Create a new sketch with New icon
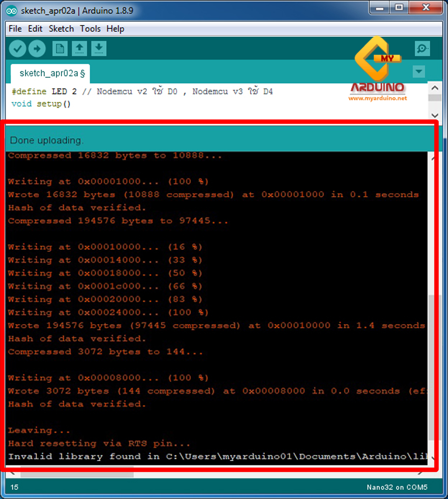Image resolution: width=448 pixels, height=499 pixels. click(x=60, y=49)
